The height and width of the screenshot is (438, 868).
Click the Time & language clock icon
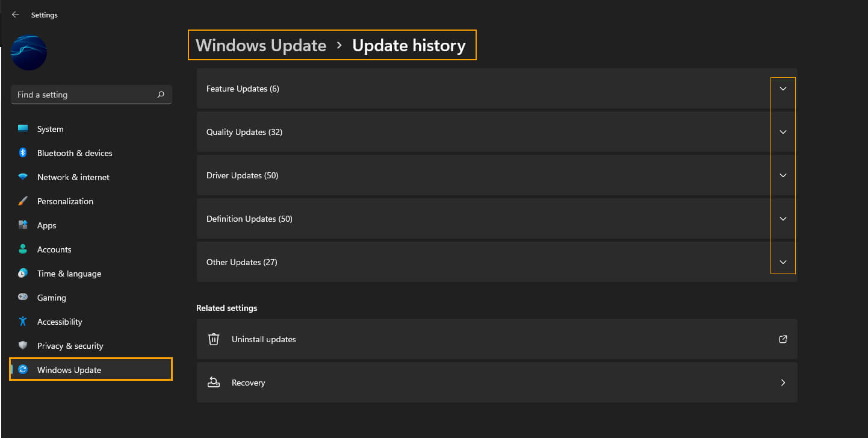coord(23,274)
